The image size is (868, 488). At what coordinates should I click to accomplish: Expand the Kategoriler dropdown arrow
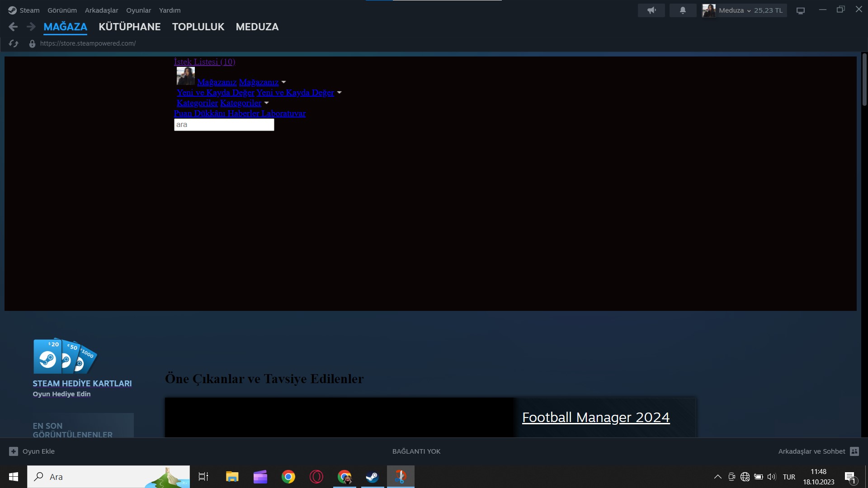266,103
